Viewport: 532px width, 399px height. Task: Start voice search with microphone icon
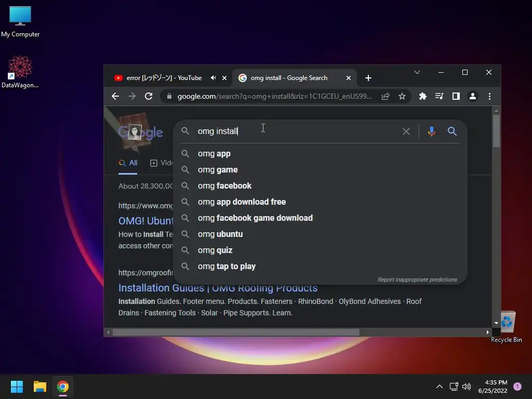click(432, 131)
